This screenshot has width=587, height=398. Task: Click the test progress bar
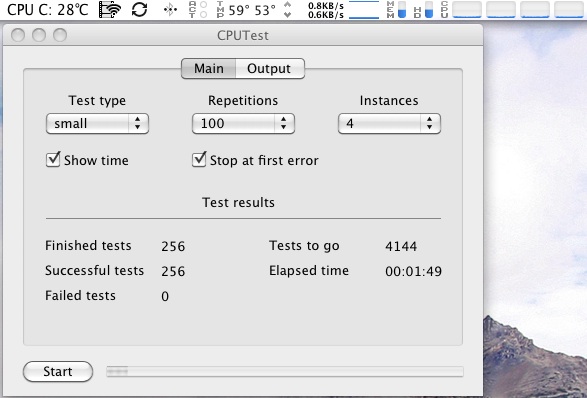coord(285,371)
